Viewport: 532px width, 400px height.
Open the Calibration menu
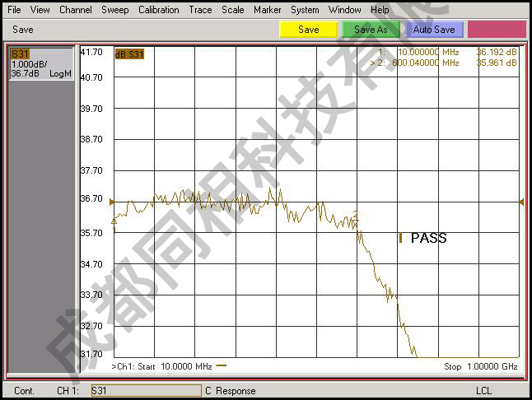[x=158, y=10]
